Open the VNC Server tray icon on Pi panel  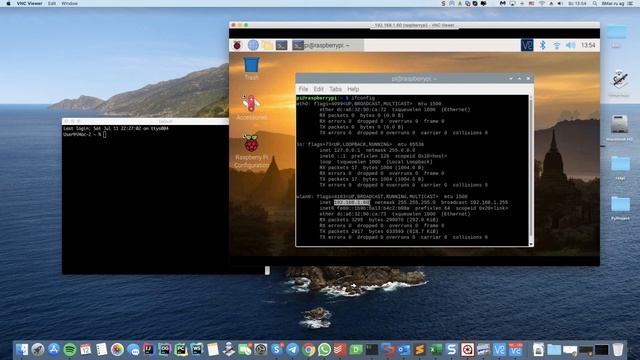527,45
